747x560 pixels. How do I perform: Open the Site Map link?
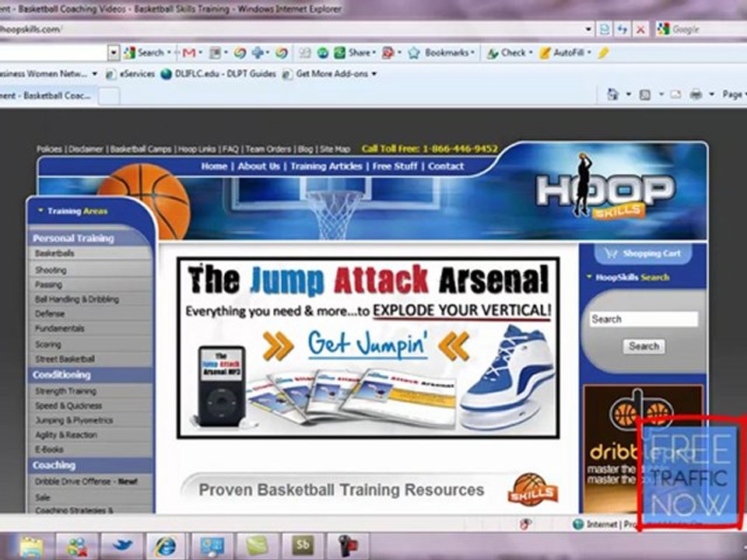[x=335, y=149]
